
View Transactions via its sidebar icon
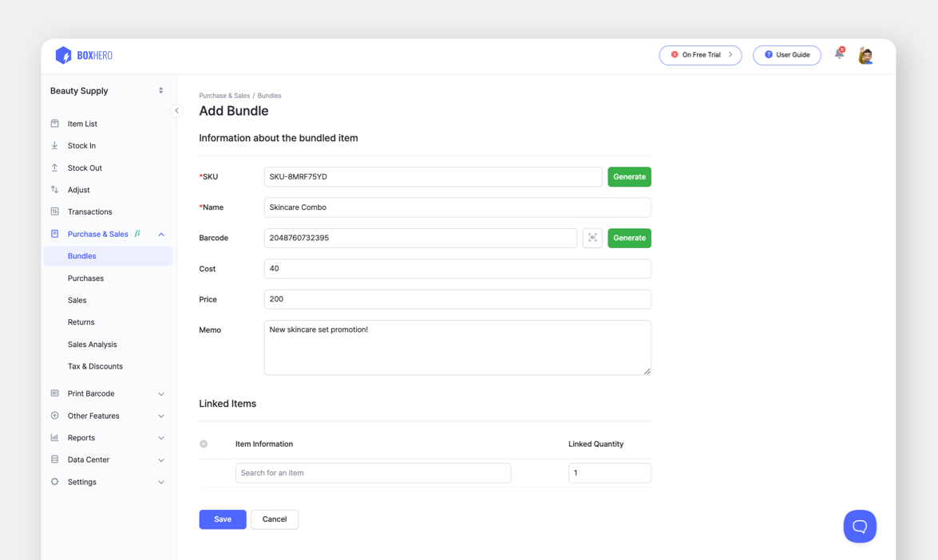54,211
